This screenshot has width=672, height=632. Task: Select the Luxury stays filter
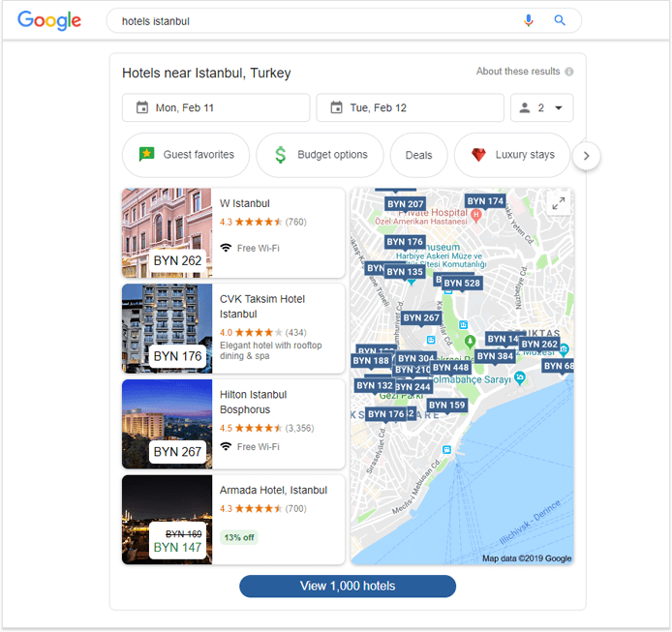[512, 155]
